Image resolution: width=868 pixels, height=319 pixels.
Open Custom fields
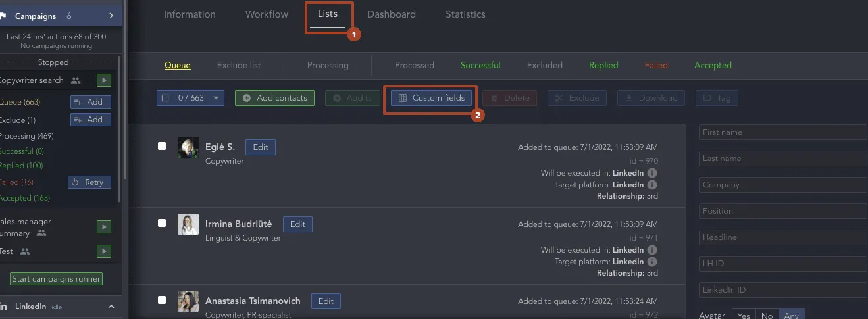click(x=431, y=98)
